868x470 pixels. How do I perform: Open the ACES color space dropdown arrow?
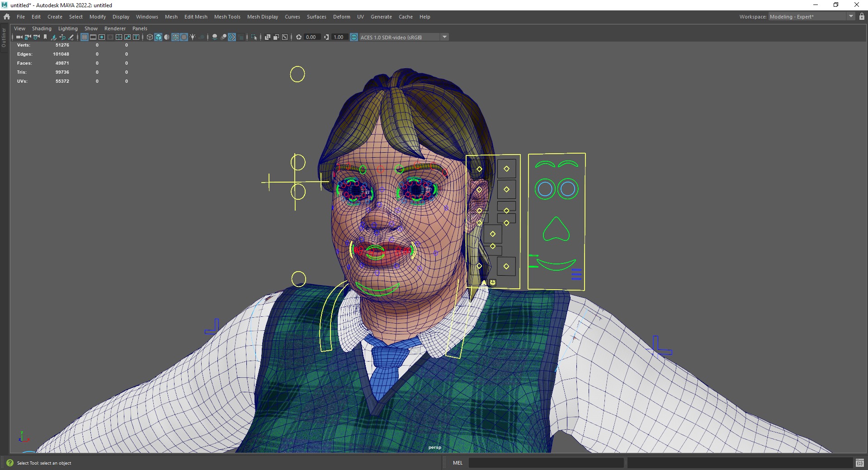tap(444, 37)
